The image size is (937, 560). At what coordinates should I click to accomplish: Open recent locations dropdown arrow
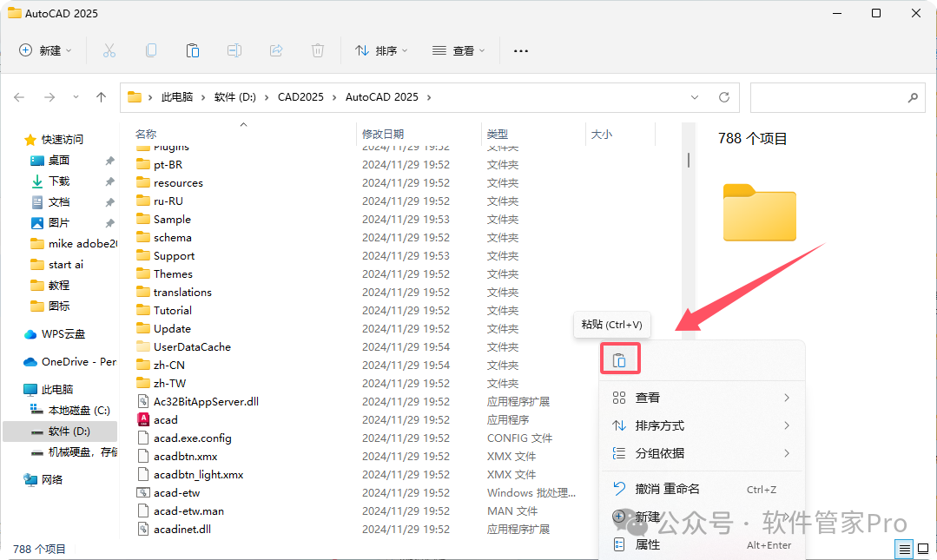76,97
